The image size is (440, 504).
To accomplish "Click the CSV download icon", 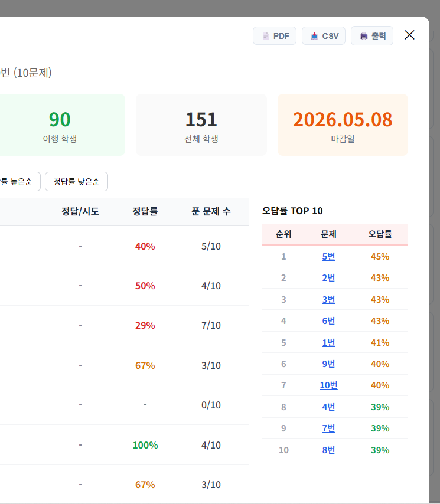I will (x=314, y=36).
